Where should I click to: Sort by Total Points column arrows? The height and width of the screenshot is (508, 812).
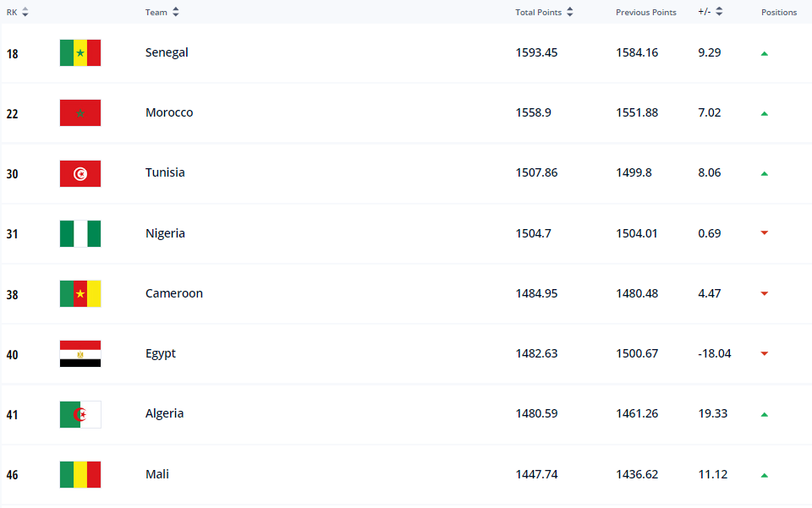(x=570, y=12)
